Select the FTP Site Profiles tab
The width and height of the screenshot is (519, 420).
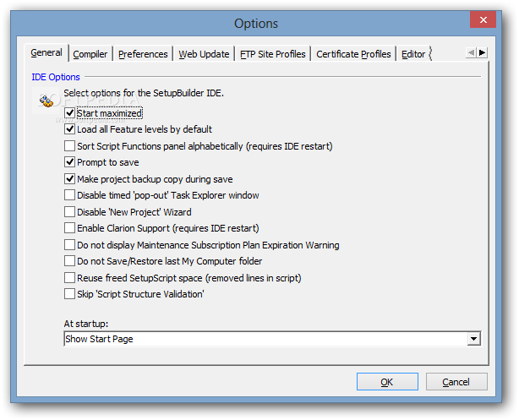tap(272, 54)
